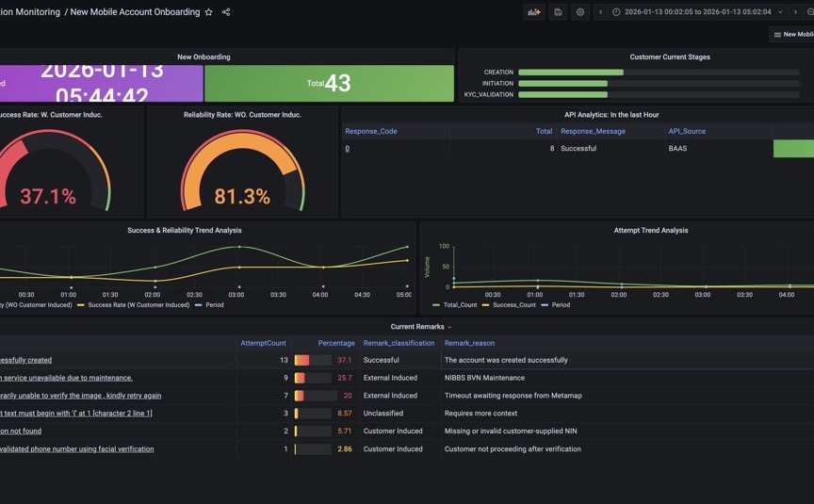Open dashboard settings gear
This screenshot has height=504, width=814.
point(580,12)
